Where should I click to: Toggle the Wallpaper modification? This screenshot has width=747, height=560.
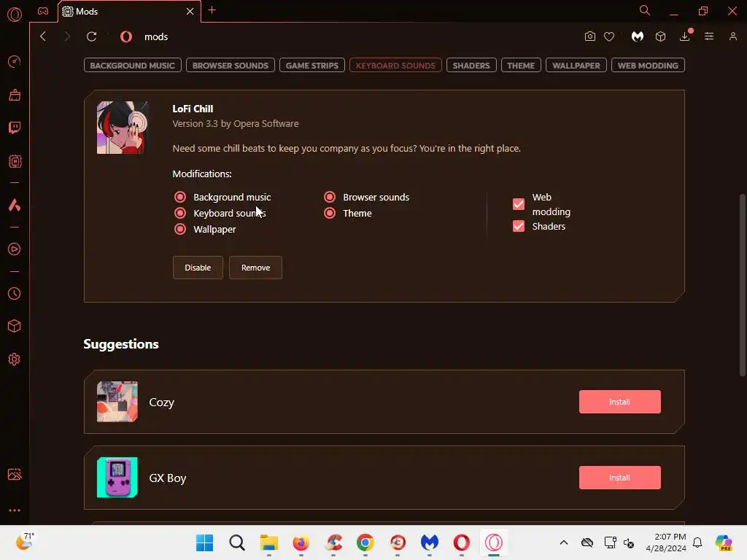point(180,229)
